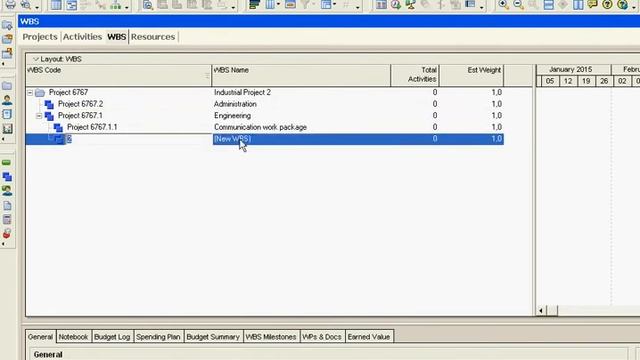The height and width of the screenshot is (360, 640).
Task: Click the top sidebar folder with arrow icon
Action: tap(7, 25)
